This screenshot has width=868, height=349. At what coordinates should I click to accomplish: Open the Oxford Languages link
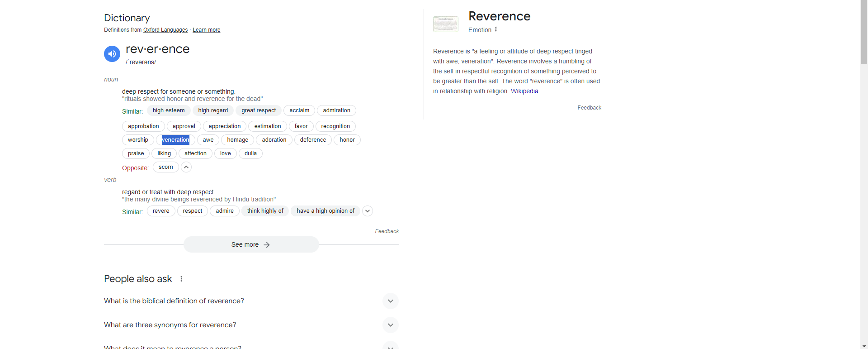165,30
